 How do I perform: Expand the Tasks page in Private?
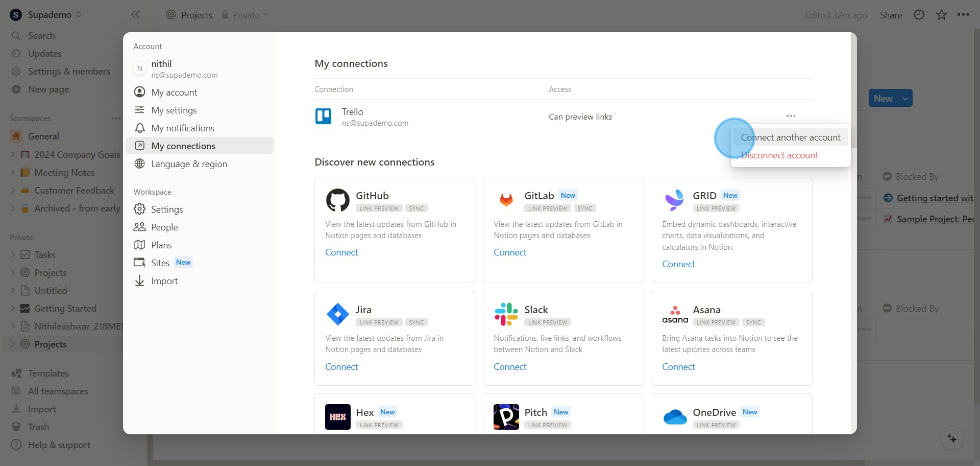pyautogui.click(x=13, y=255)
